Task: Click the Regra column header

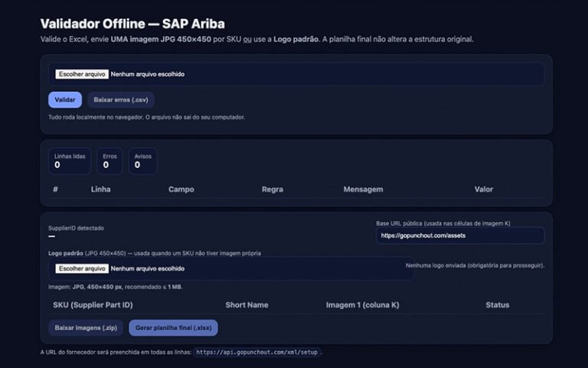Action: (x=273, y=189)
